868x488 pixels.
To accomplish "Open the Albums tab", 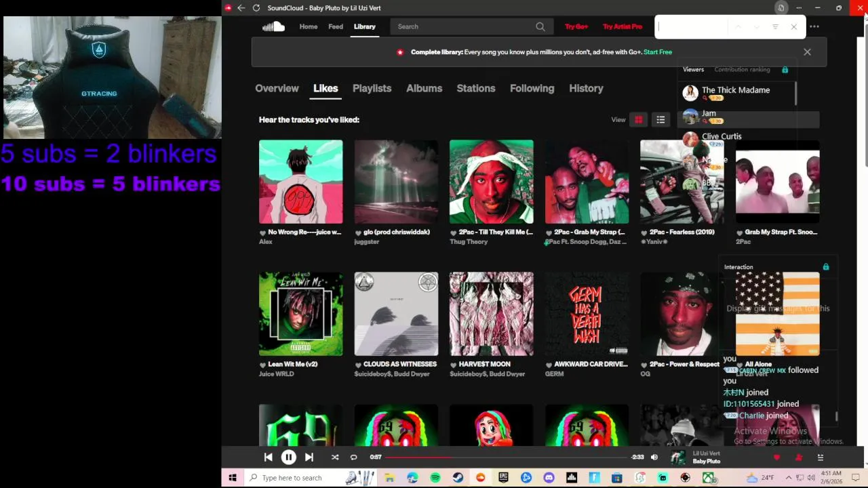I will pyautogui.click(x=424, y=88).
